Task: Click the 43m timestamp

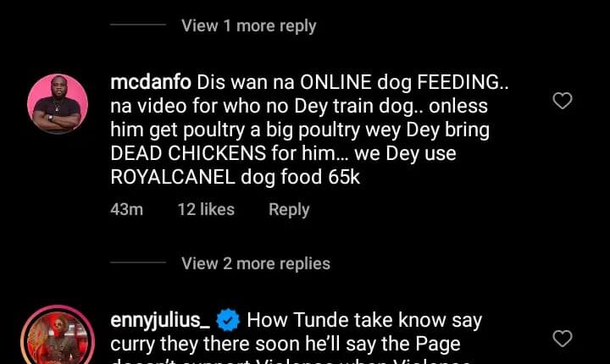Action: (127, 210)
